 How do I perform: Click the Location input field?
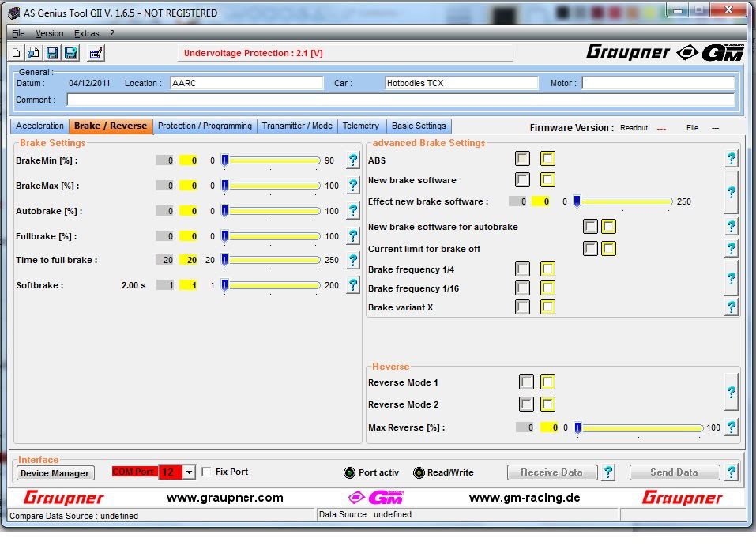coord(246,83)
